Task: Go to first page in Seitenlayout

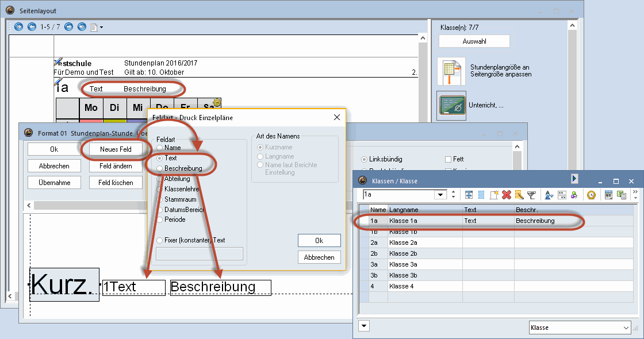Action: pyautogui.click(x=18, y=26)
